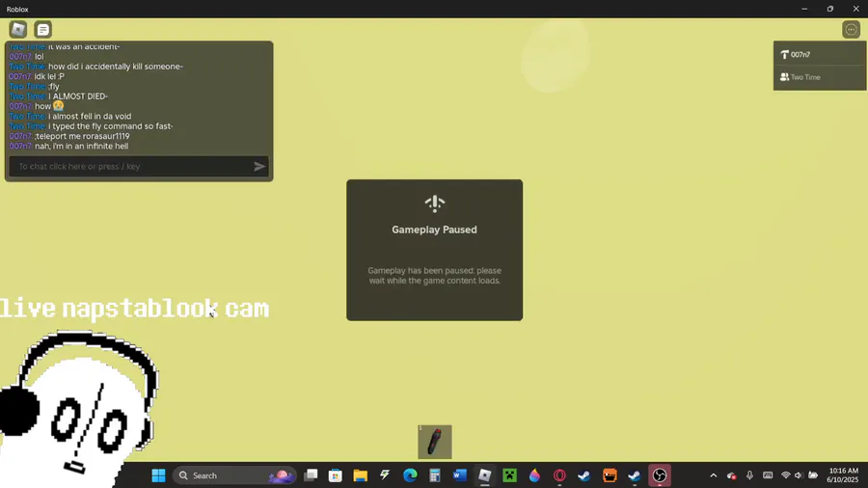Open Opera browser from the taskbar
The width and height of the screenshot is (868, 488).
559,475
